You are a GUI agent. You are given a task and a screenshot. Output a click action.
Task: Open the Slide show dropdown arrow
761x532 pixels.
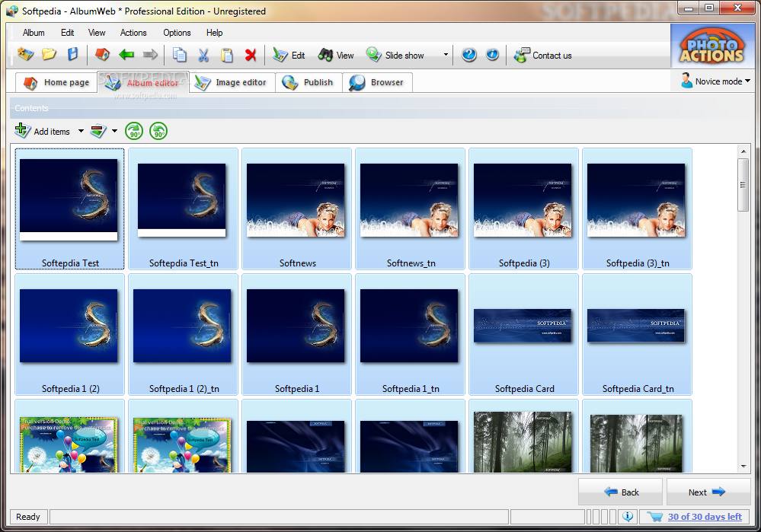446,55
